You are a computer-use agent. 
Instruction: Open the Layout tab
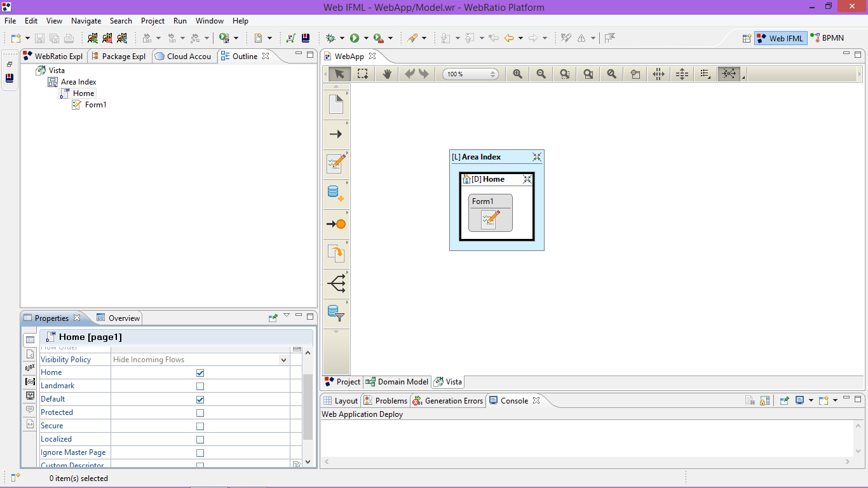click(341, 400)
